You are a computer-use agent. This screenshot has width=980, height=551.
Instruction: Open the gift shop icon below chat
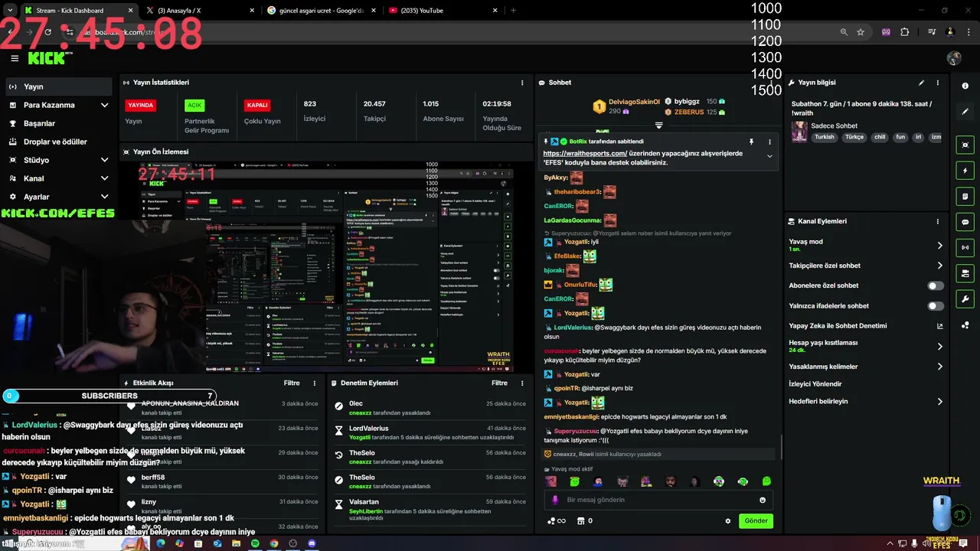click(x=581, y=521)
